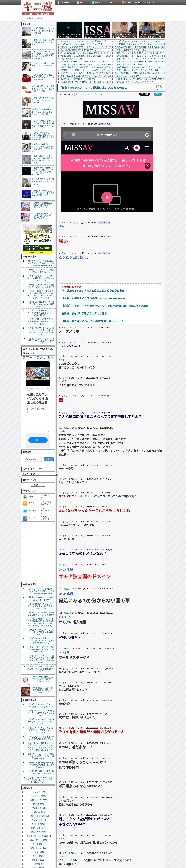Screen dimensions: 186x868
Task: Click the large >>46 reply anchor
Action: point(65,594)
